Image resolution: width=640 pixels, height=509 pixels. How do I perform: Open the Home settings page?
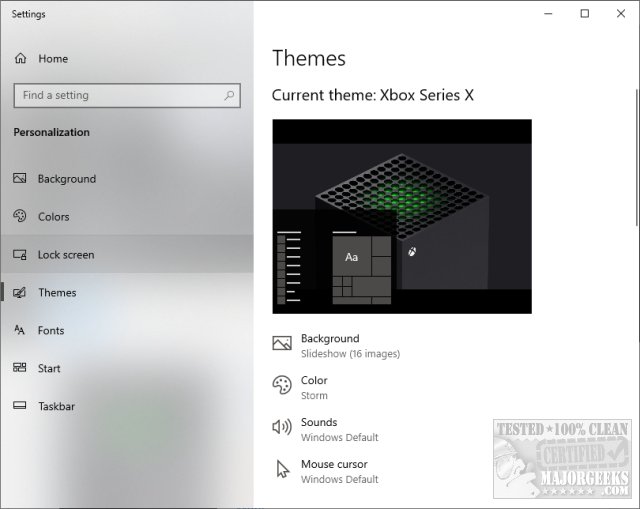(x=127, y=58)
